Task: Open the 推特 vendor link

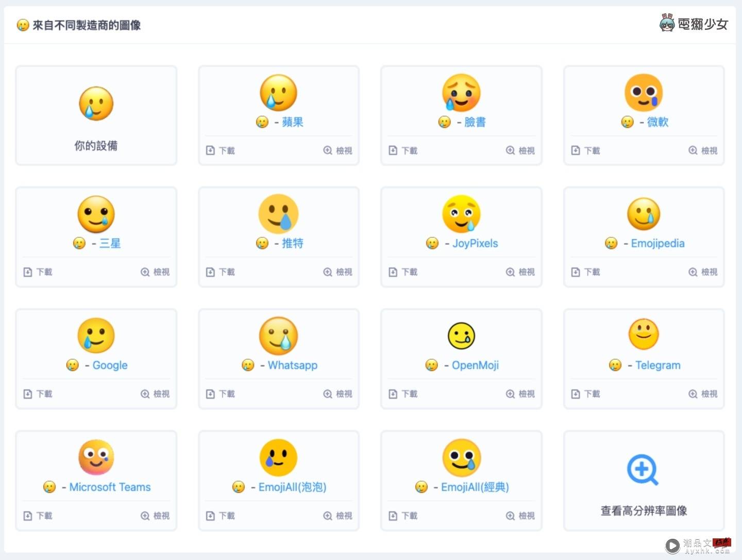Action: tap(293, 243)
